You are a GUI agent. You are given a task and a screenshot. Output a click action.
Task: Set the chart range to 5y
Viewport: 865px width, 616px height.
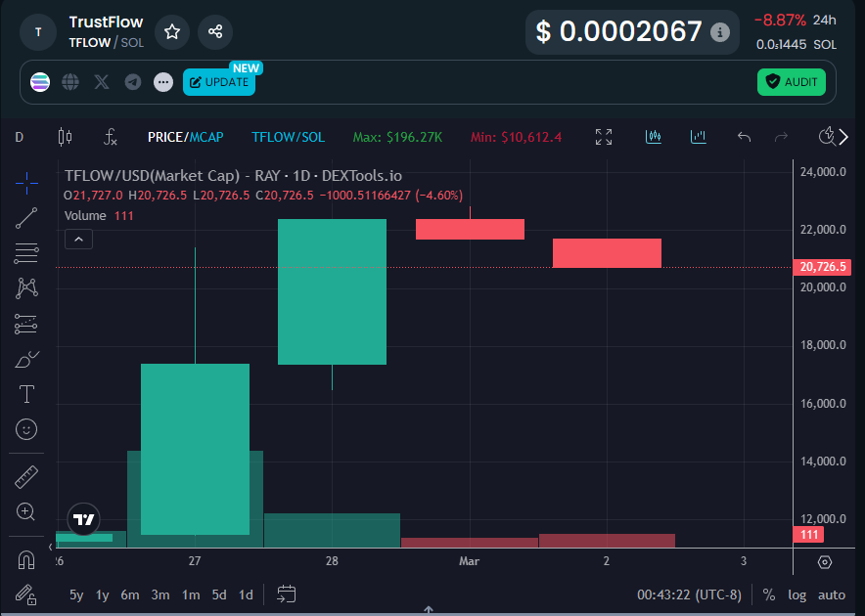[x=76, y=595]
